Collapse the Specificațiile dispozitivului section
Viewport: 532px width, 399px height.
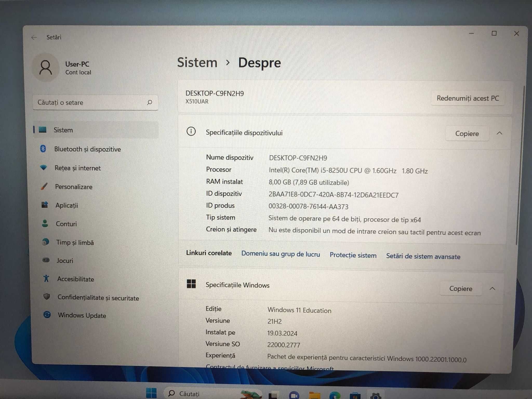pyautogui.click(x=499, y=133)
